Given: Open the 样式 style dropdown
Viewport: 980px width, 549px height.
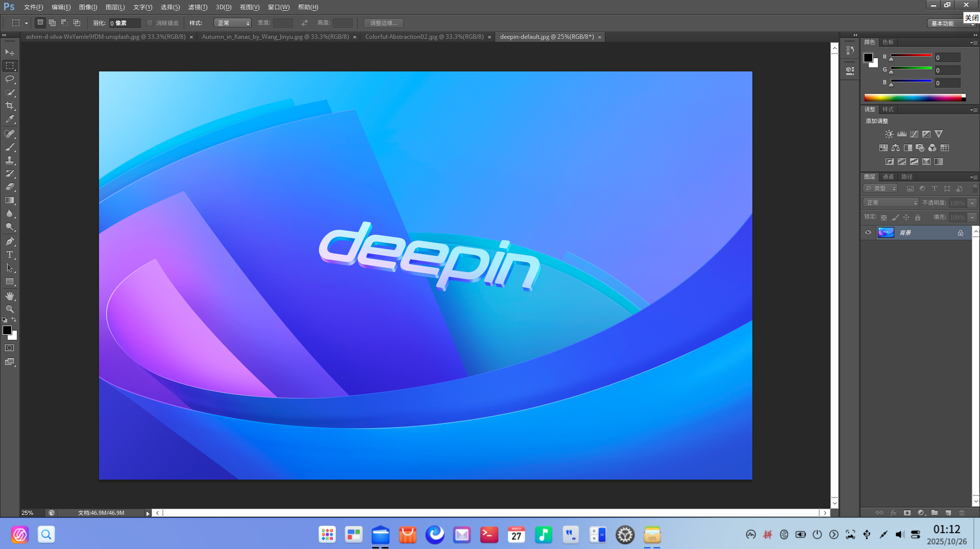Looking at the screenshot, I should [x=233, y=23].
